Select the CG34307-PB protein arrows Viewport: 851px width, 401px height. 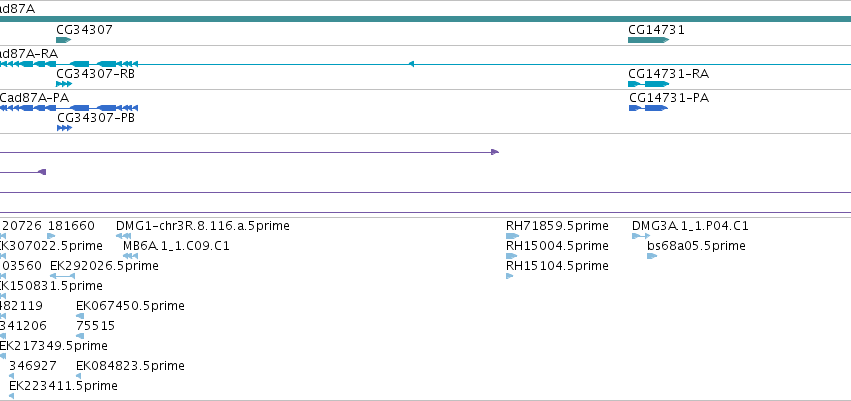(x=65, y=128)
